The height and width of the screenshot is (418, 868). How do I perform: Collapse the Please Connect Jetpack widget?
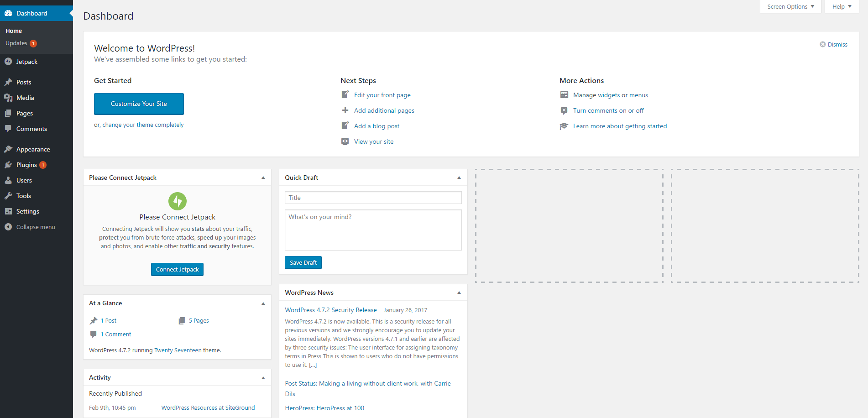pos(263,178)
